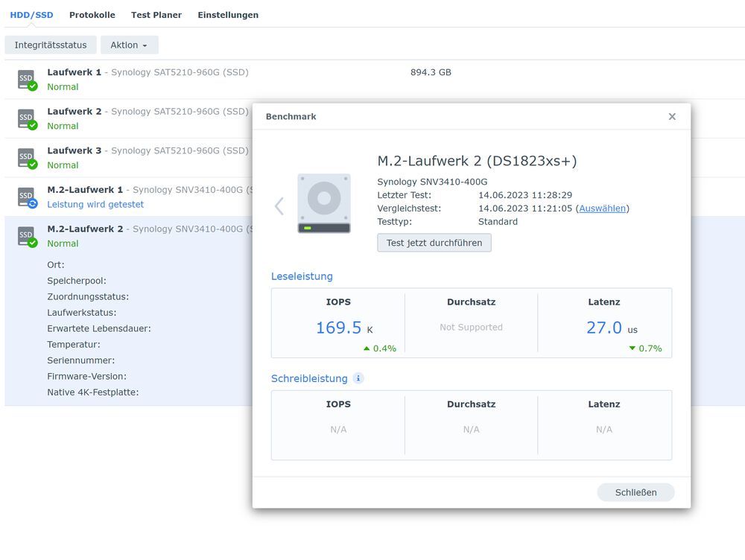
Task: Click the Laufwerk 1 SSD status icon
Action: point(28,80)
